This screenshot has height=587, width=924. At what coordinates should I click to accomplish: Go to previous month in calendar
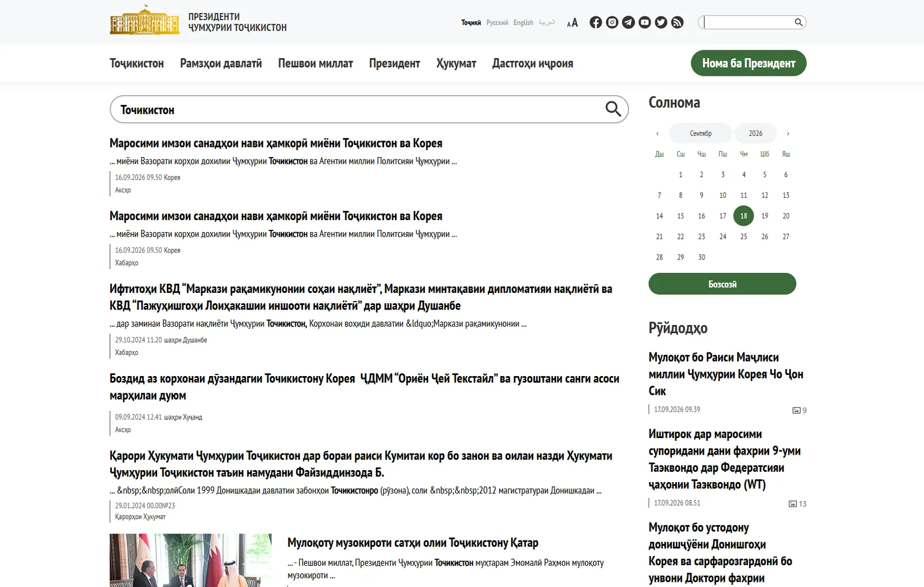coord(657,134)
